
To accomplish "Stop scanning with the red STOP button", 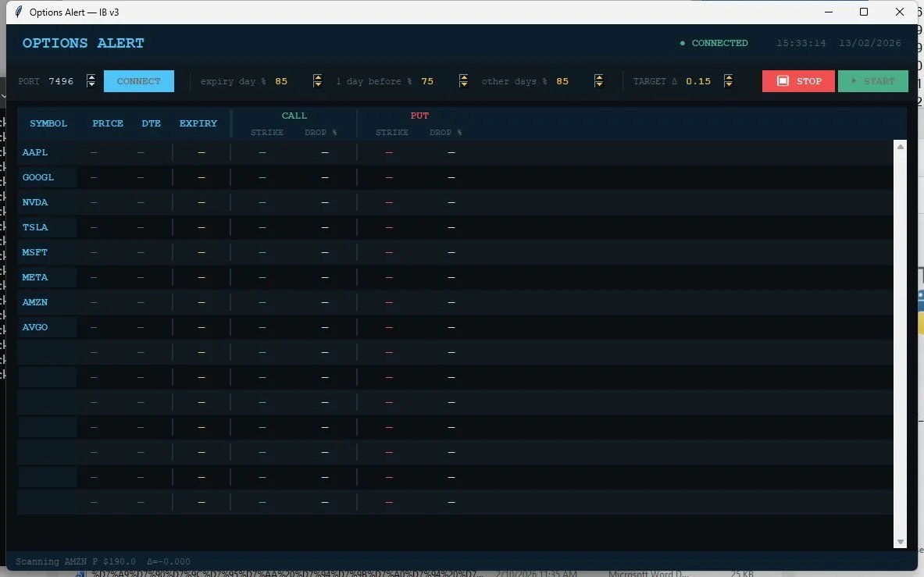I will tap(799, 81).
